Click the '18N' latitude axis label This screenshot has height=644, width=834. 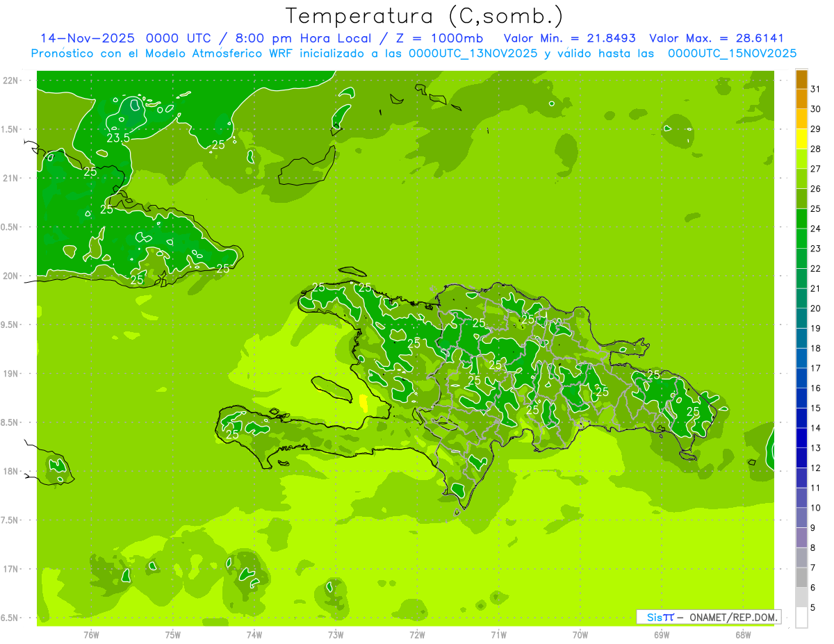click(10, 471)
